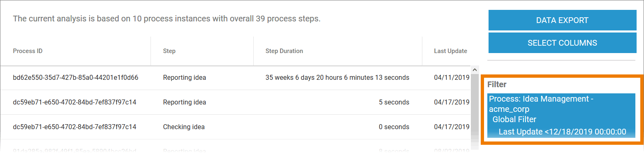Image resolution: width=644 pixels, height=153 pixels.
Task: Open the SELECT COLUMNS button
Action: tap(562, 43)
